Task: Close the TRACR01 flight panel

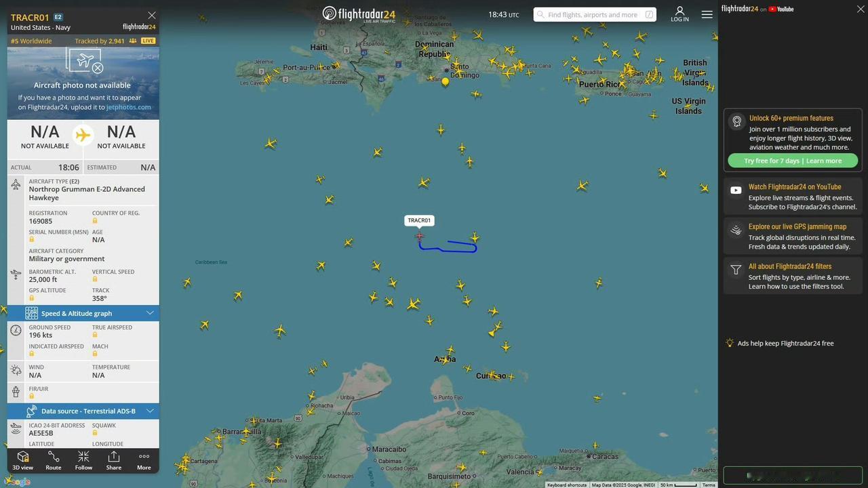Action: [x=152, y=15]
